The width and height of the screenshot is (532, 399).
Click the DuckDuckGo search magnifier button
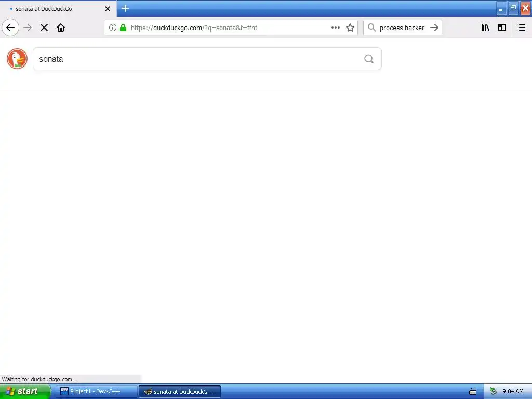click(x=369, y=59)
